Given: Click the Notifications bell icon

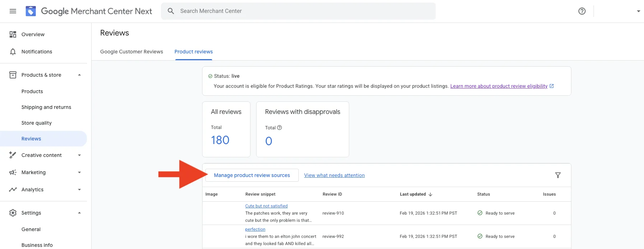Looking at the screenshot, I should click(x=13, y=52).
